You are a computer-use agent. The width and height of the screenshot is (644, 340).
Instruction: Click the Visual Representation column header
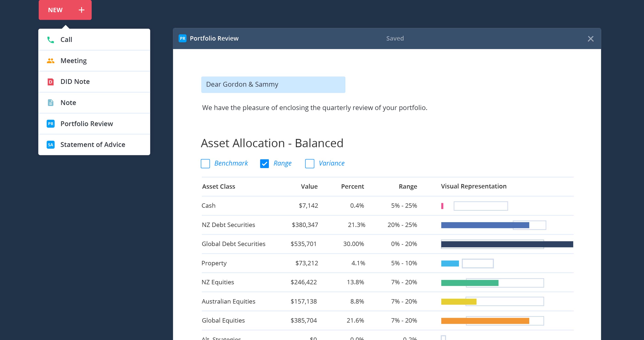[474, 186]
